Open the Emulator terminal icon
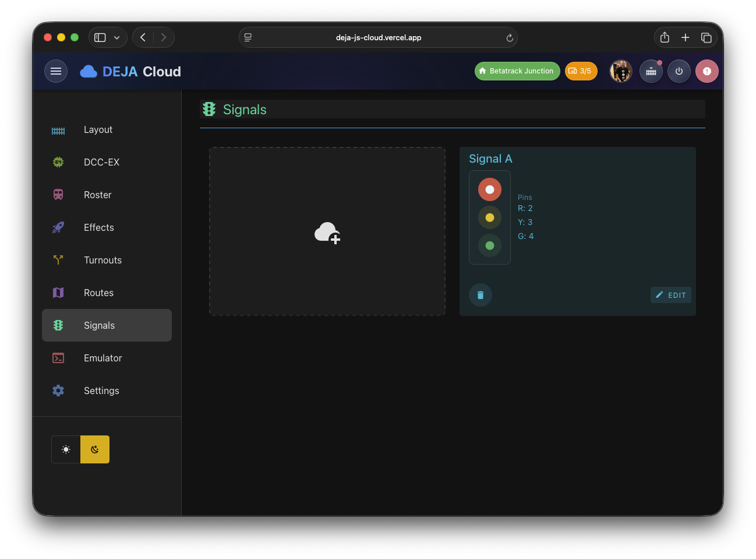 58,358
